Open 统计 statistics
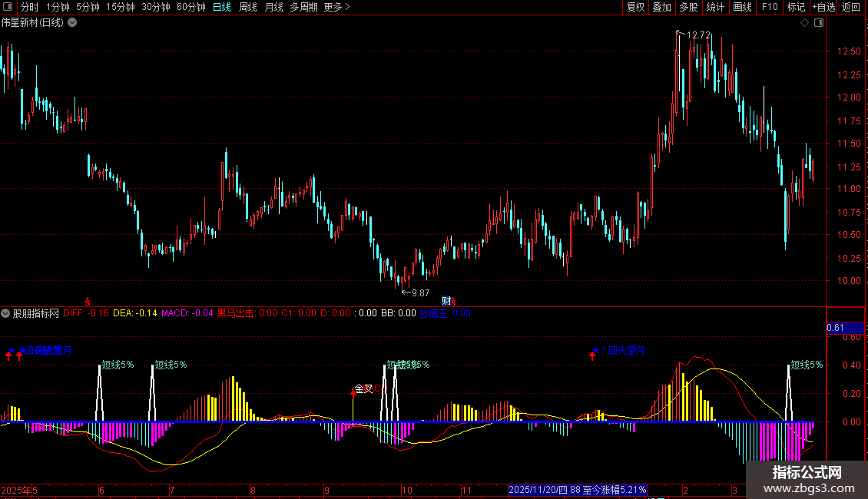This screenshot has height=499, width=868. (715, 7)
